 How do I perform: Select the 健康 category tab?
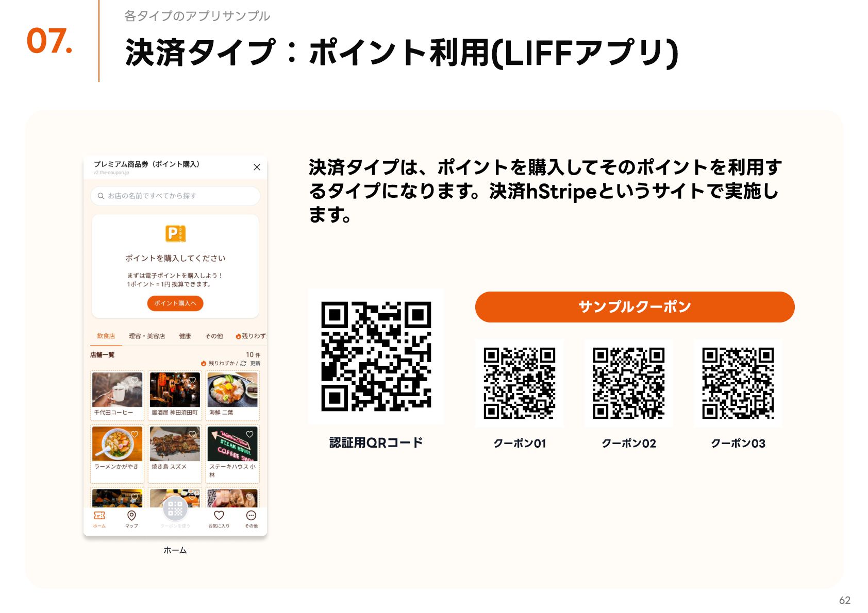pyautogui.click(x=185, y=336)
